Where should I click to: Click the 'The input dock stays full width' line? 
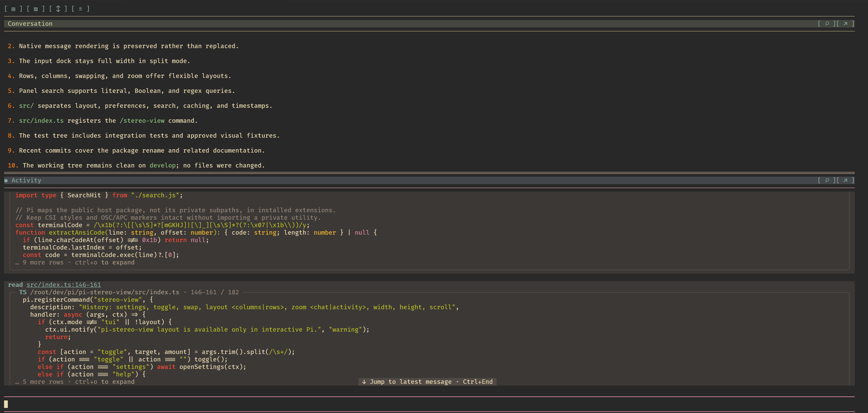coord(99,61)
